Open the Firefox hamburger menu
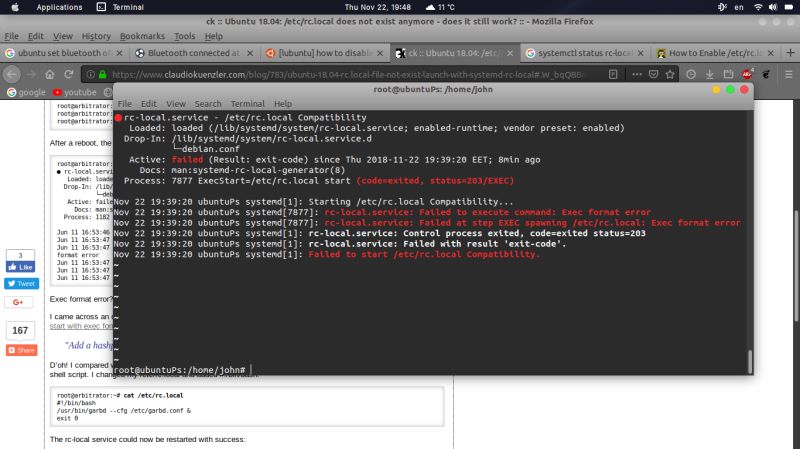The height and width of the screenshot is (449, 800). (789, 74)
